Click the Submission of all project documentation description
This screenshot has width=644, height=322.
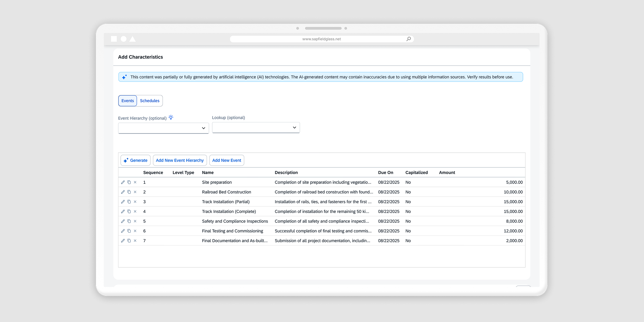[x=322, y=241]
